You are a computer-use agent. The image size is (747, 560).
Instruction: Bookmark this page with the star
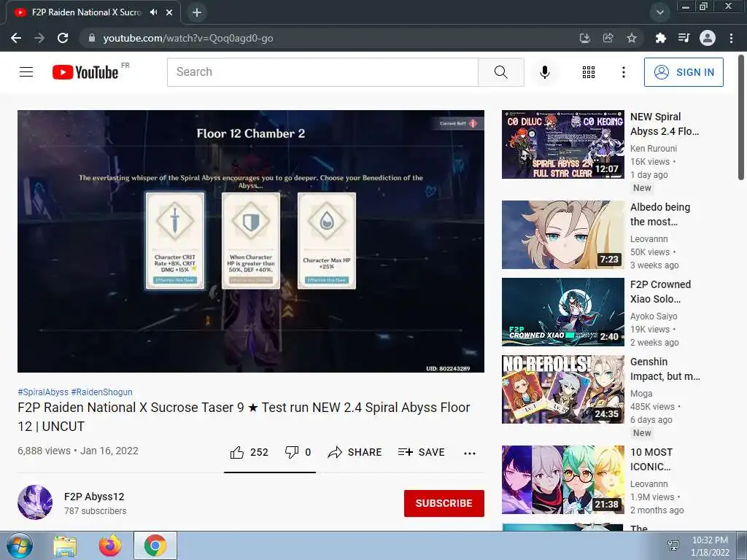click(x=632, y=38)
